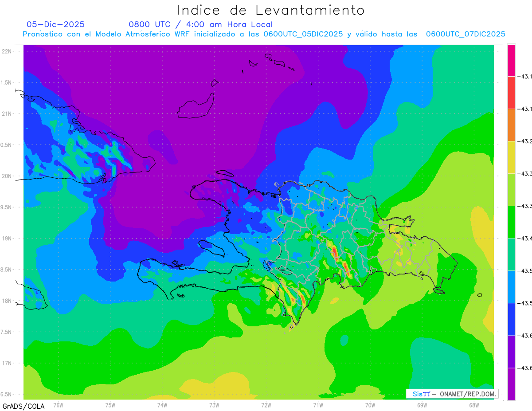Image resolution: width=532 pixels, height=411 pixels.
Task: Click the '18N' latitude label
Action: (7, 301)
